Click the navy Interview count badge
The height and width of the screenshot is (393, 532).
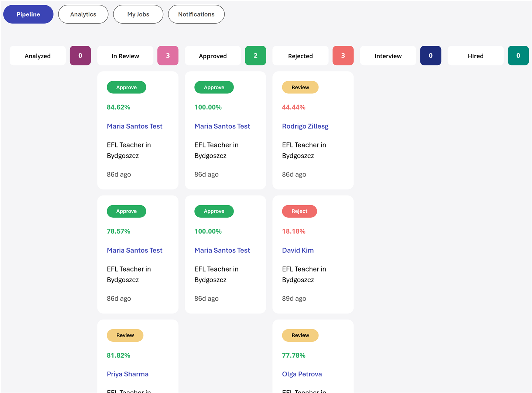pyautogui.click(x=430, y=56)
